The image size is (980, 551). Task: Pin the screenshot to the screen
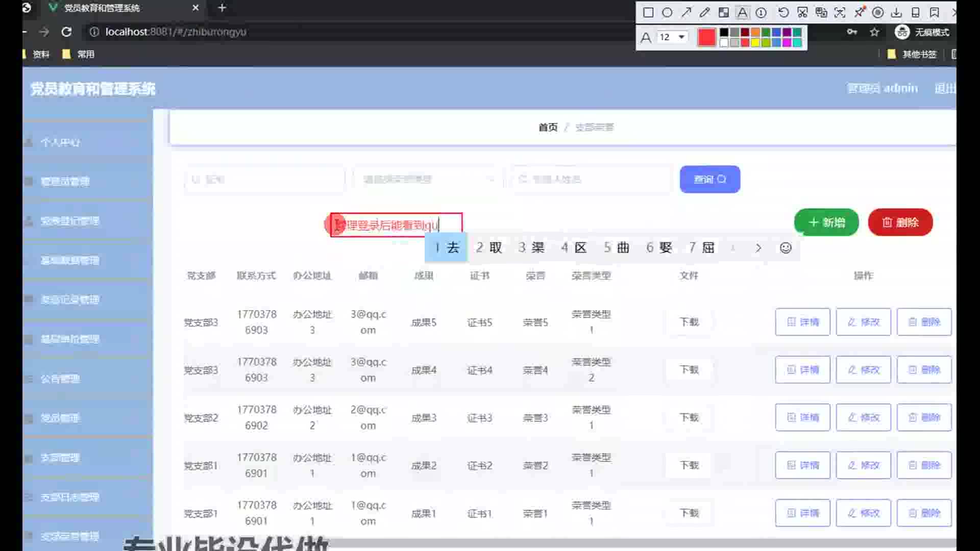[x=860, y=13]
